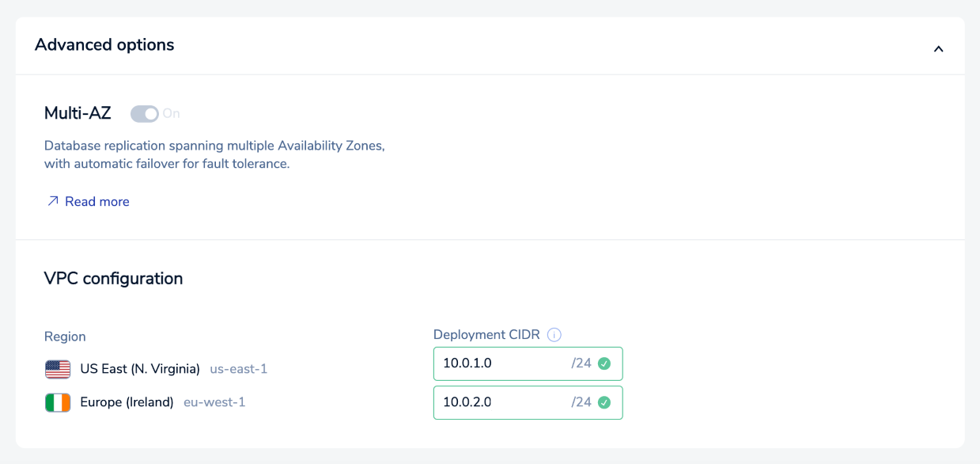Toggle the Multi-AZ switch

pyautogui.click(x=145, y=114)
